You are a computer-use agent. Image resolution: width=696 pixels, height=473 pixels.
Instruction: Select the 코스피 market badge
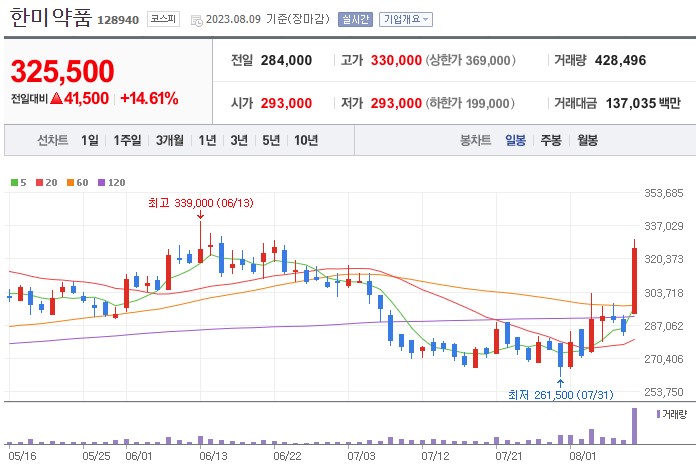[x=163, y=19]
